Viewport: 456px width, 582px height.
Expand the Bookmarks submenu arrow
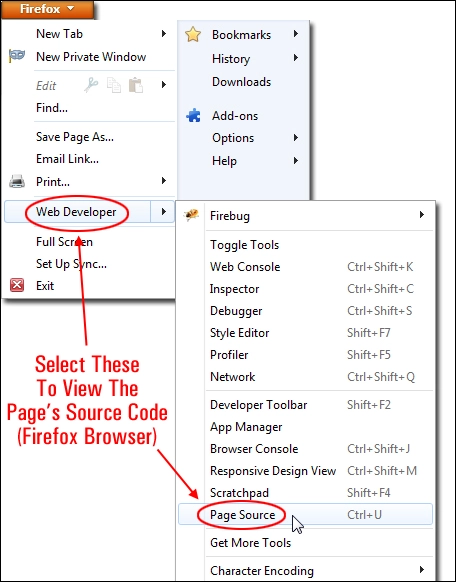[x=296, y=34]
